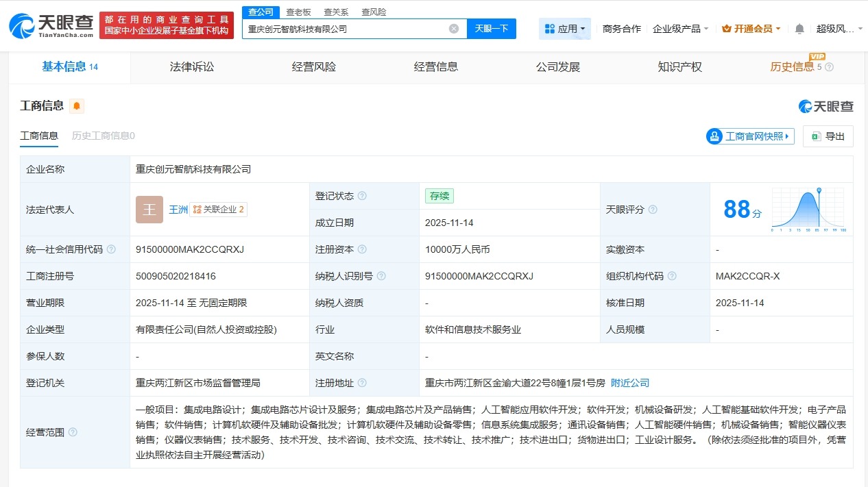Viewport: 868px width, 487px height.
Task: Click the 天眼一下 search button
Action: pyautogui.click(x=492, y=29)
